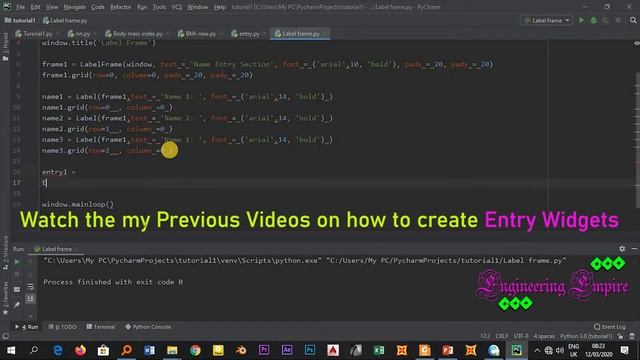The width and height of the screenshot is (640, 360).
Task: Open File Explorer from taskbar
Action: [x=172, y=350]
